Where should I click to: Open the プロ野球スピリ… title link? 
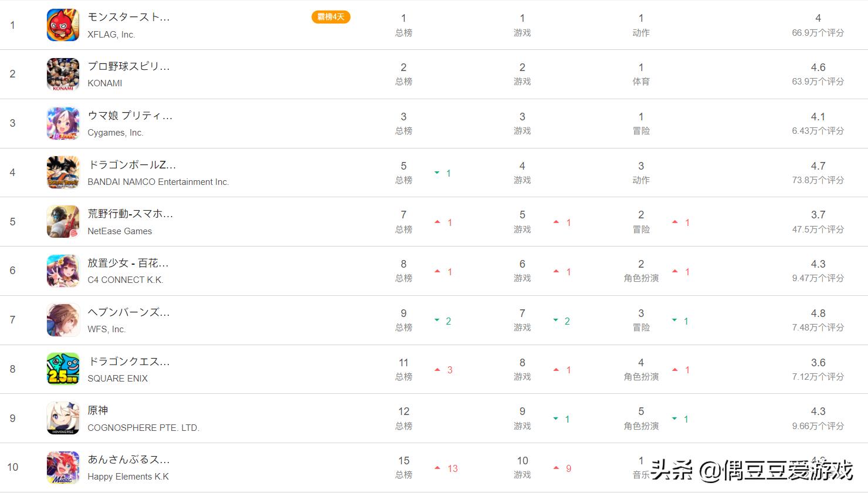click(x=128, y=66)
